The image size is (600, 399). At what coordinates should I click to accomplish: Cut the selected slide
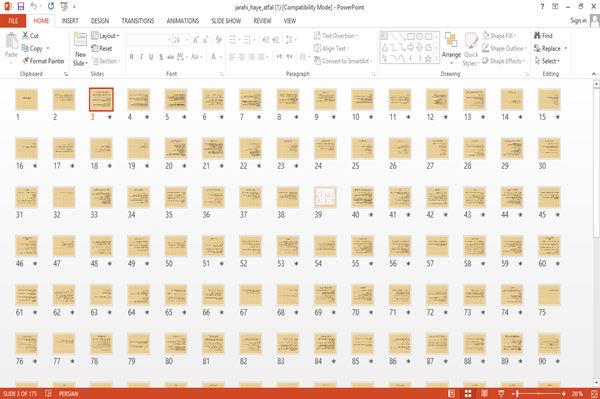coord(30,36)
